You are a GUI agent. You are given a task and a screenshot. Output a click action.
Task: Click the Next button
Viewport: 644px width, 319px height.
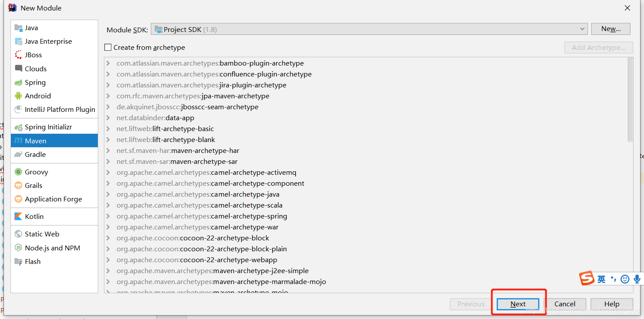[x=518, y=304]
